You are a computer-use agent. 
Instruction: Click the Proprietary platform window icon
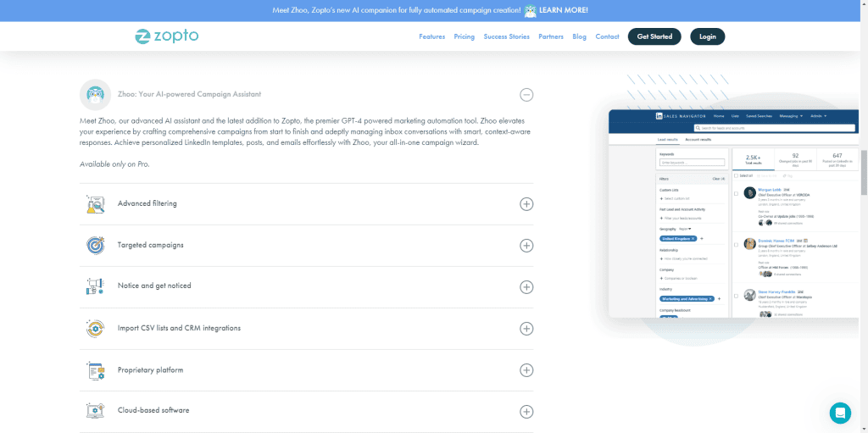[x=95, y=370]
